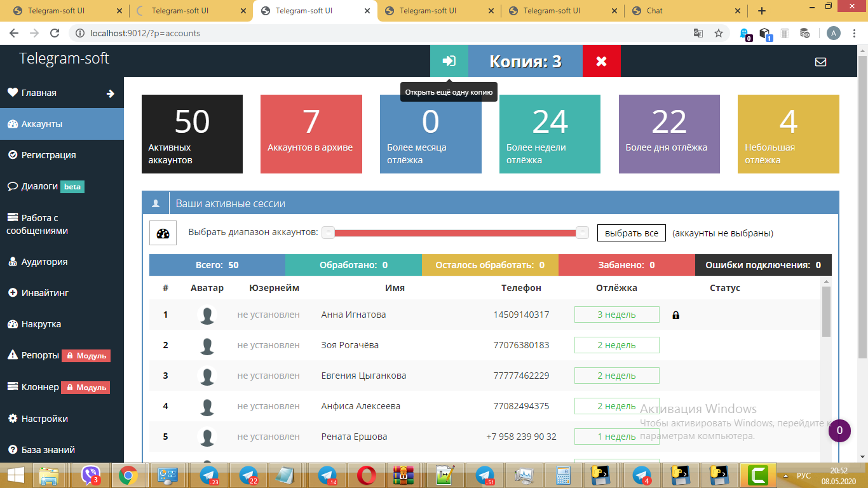Open the Накрутка sidebar item
Image resolution: width=868 pixels, height=488 pixels.
62,324
